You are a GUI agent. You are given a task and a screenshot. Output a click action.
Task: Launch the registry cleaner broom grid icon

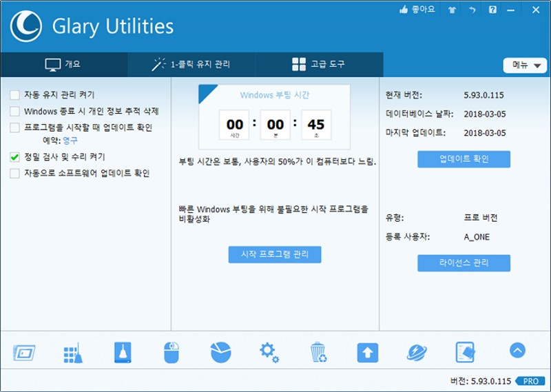coord(73,353)
